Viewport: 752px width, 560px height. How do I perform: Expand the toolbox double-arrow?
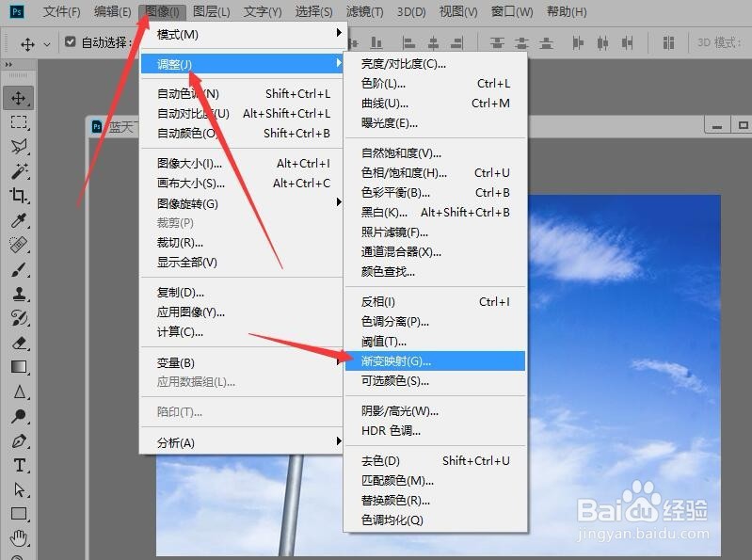coord(8,64)
